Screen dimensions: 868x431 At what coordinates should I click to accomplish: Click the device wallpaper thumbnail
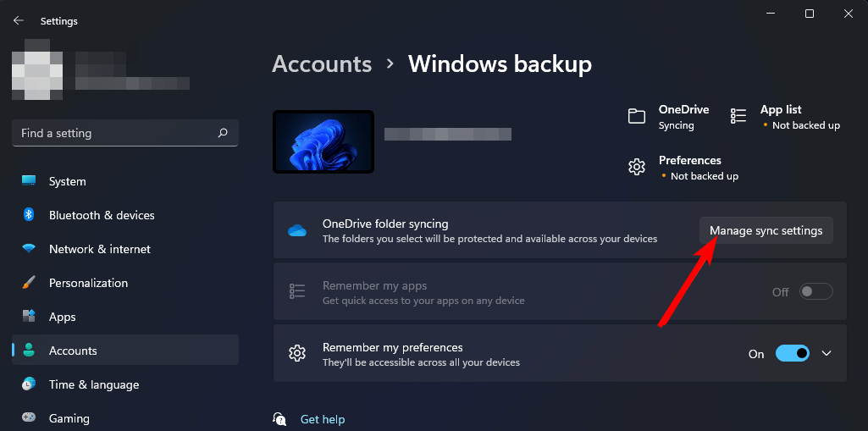pyautogui.click(x=323, y=141)
